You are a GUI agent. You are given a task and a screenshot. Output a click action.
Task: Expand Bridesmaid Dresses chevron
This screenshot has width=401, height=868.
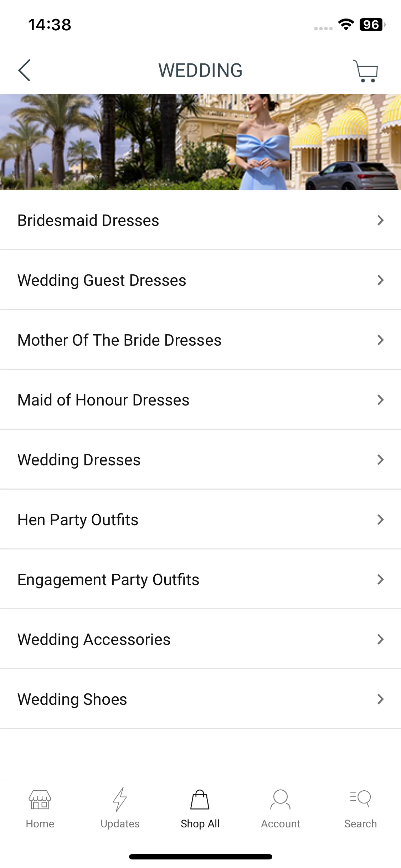(x=381, y=220)
